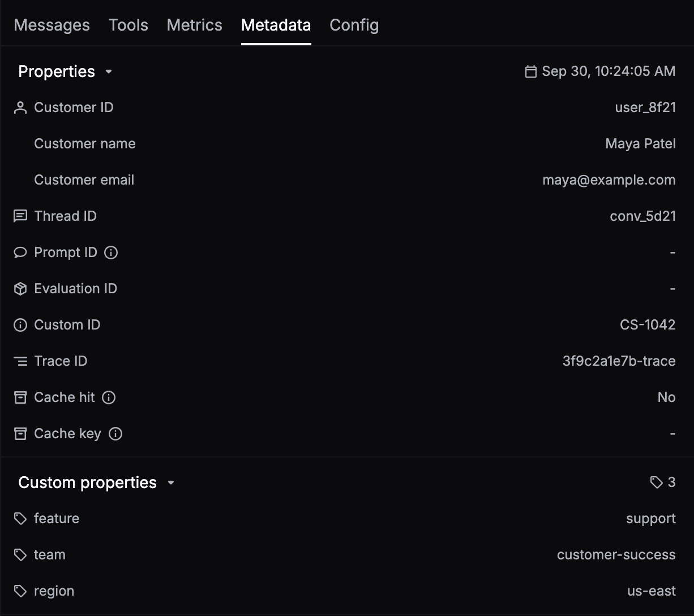Image resolution: width=694 pixels, height=616 pixels.
Task: Select the conv_5d21 thread ID value
Action: click(642, 216)
